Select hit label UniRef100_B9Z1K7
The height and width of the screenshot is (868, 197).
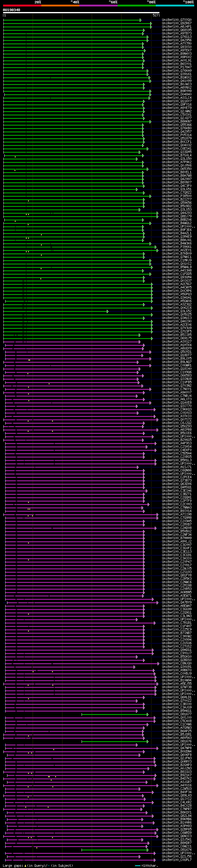[x=177, y=775]
